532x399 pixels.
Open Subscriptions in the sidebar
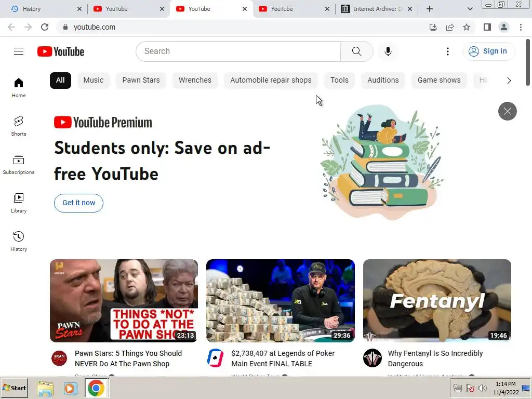click(19, 164)
